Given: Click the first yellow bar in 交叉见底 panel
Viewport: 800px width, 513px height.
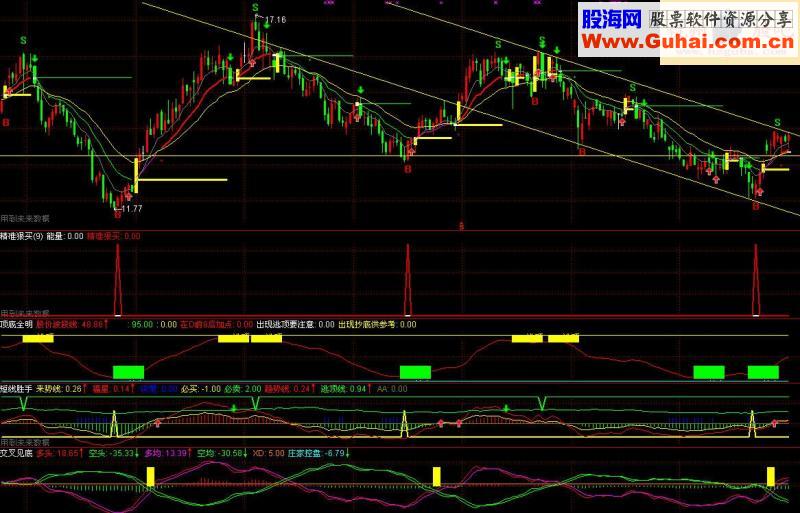Looking at the screenshot, I should point(150,476).
